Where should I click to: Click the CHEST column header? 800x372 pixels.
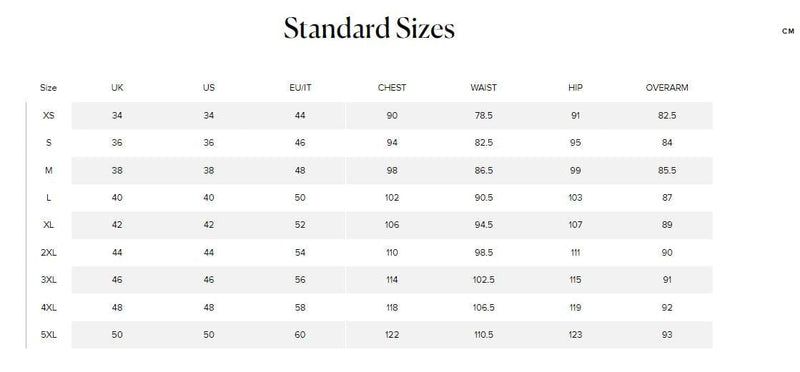(392, 88)
